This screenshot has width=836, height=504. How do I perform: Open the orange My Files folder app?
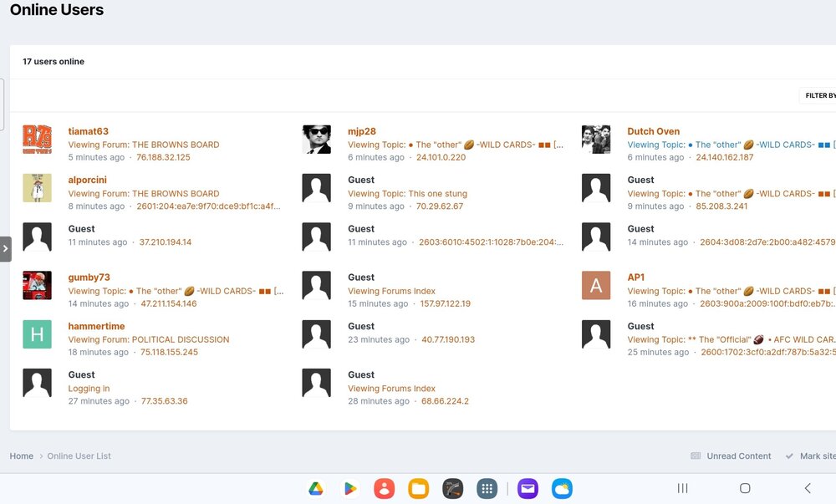tap(419, 488)
